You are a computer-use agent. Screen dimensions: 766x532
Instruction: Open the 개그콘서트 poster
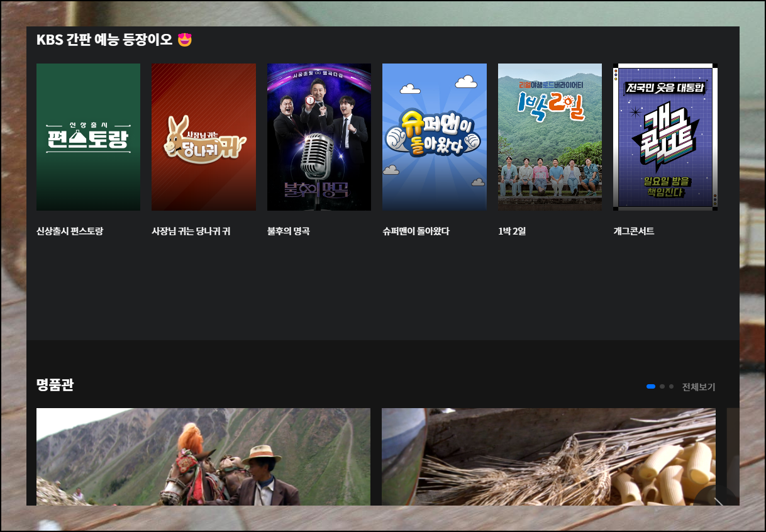pos(665,137)
